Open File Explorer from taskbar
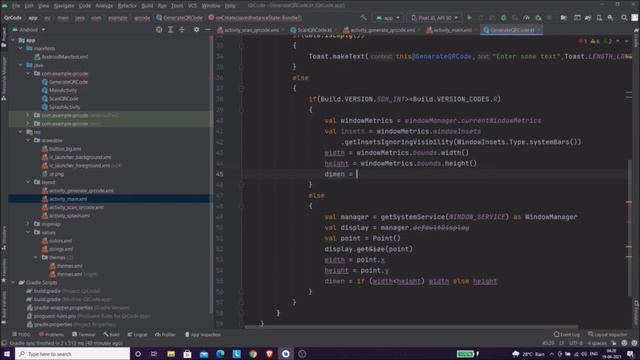640x360 pixels. tap(171, 353)
